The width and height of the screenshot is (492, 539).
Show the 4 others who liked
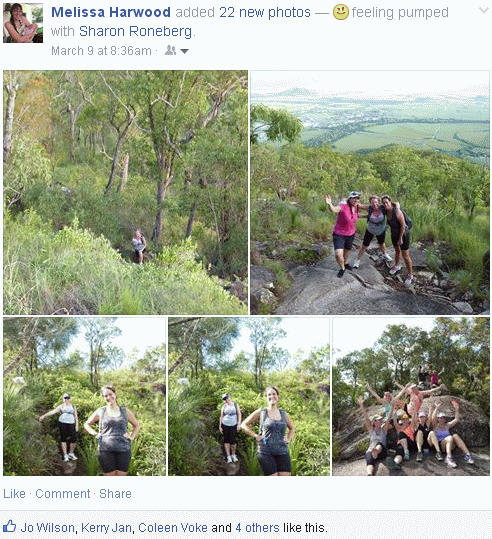tap(257, 528)
